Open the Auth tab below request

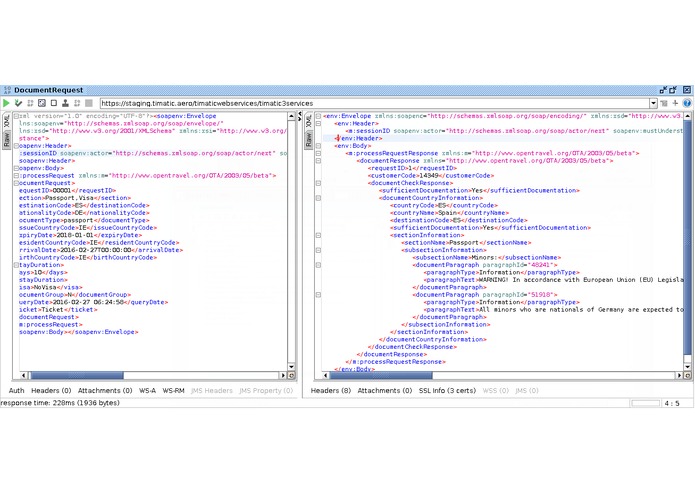(16, 390)
